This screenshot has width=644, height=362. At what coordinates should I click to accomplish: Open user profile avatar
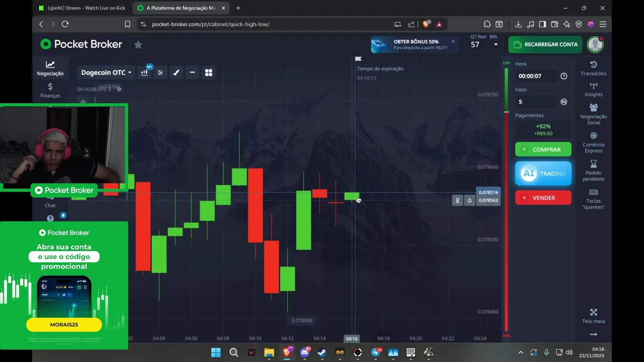pyautogui.click(x=595, y=44)
